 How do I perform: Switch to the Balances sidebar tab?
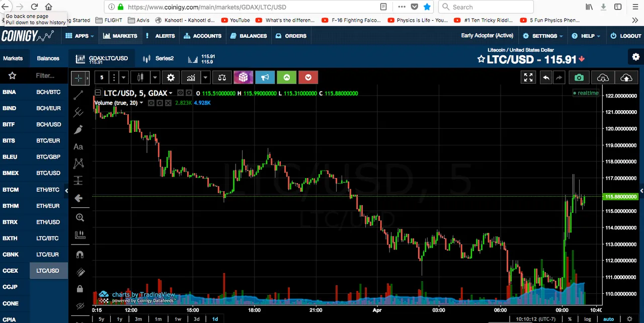click(48, 58)
